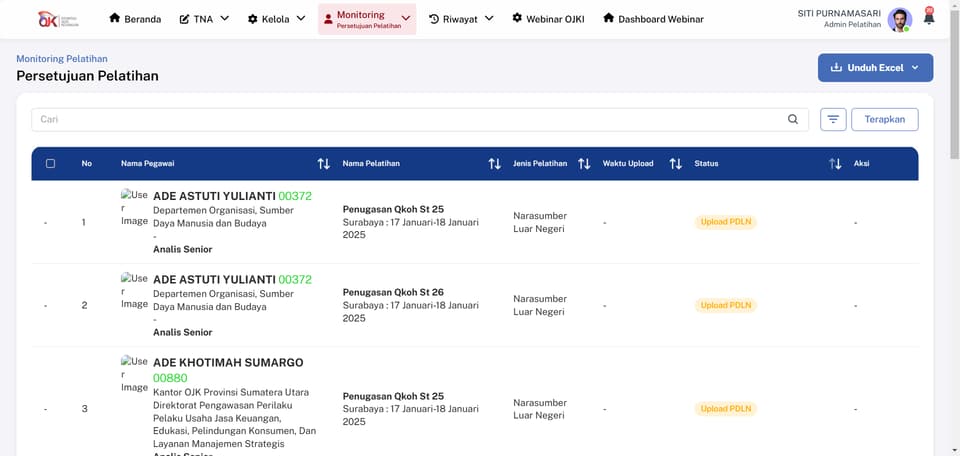Click row 3 user image placeholder
960x456 pixels.
pos(134,375)
